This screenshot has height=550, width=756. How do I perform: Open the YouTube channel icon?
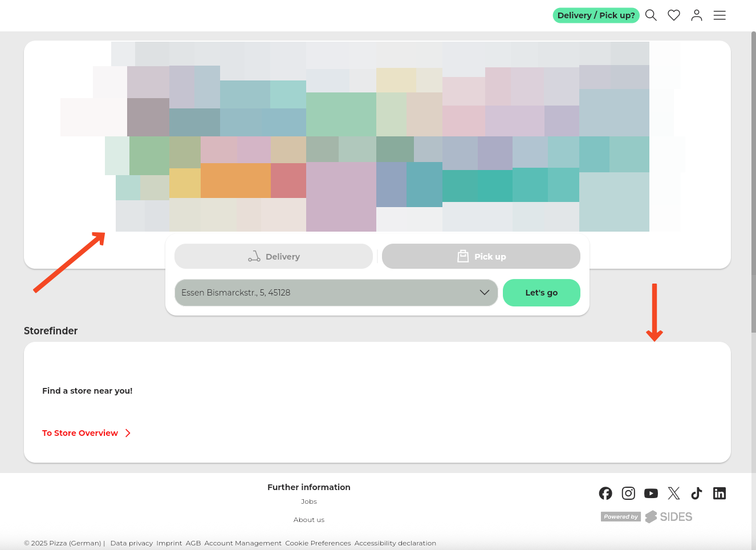pos(651,493)
